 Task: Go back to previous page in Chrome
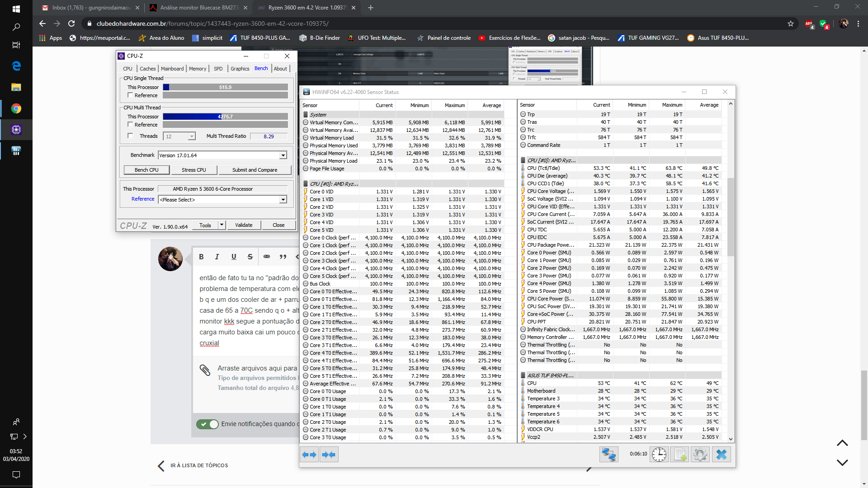[x=42, y=23]
